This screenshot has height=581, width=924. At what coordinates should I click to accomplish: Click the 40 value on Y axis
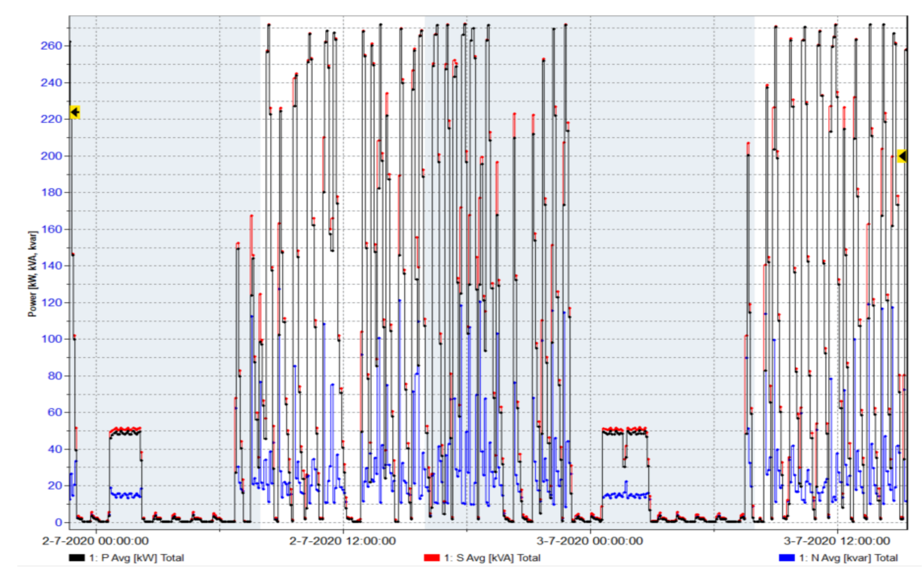pyautogui.click(x=55, y=449)
